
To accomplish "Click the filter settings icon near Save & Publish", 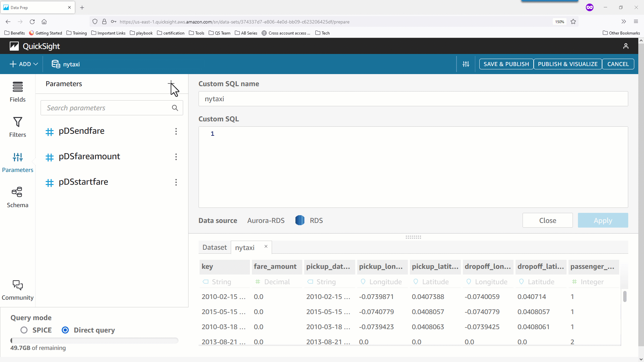I will pos(466,64).
